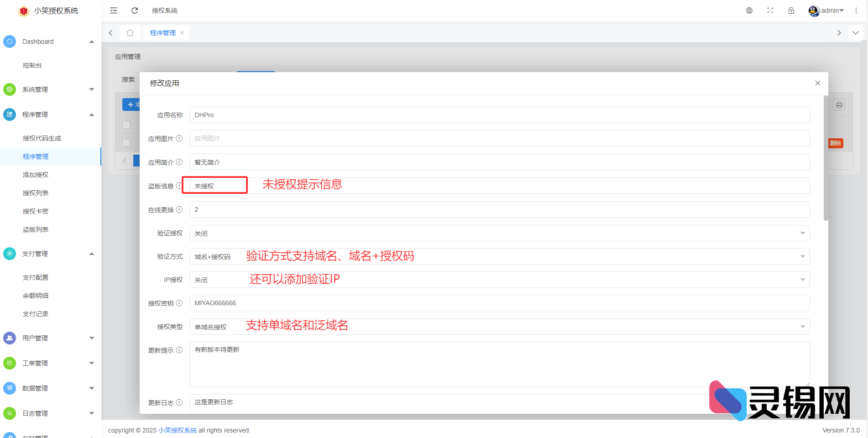Enter fullscreen with the expand icon
Viewport: 868px width, 438px height.
(x=770, y=10)
